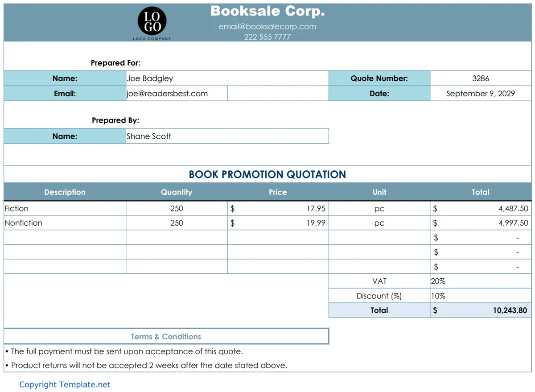Select the Nonfiction description cell

65,223
